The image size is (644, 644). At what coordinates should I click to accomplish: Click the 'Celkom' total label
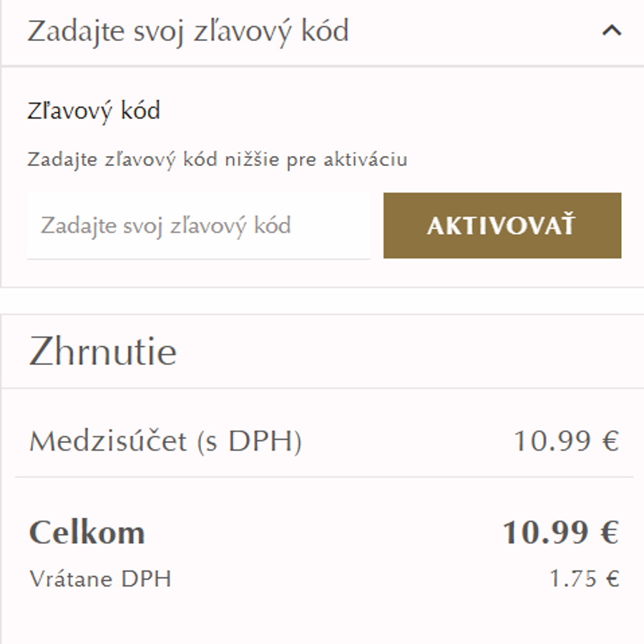[86, 532]
